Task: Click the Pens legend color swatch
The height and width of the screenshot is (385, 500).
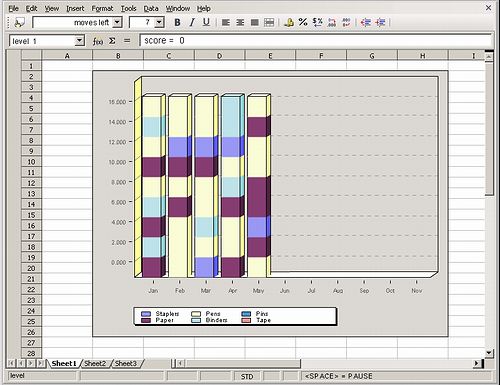Action: 196,314
